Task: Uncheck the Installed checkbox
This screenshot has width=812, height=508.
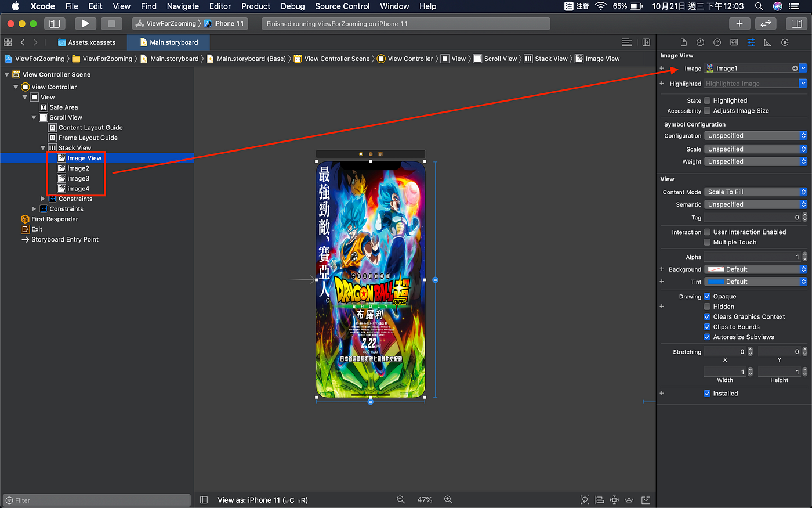Action: click(707, 393)
